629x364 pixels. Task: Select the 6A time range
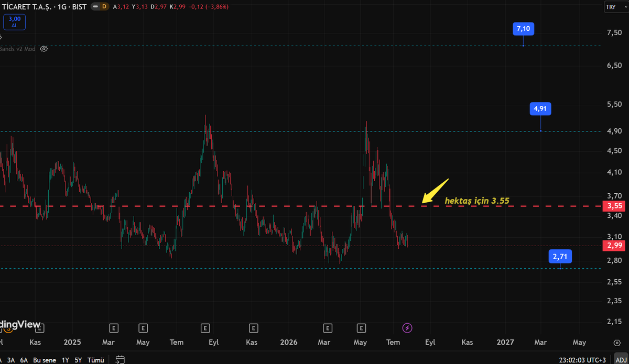(x=24, y=360)
